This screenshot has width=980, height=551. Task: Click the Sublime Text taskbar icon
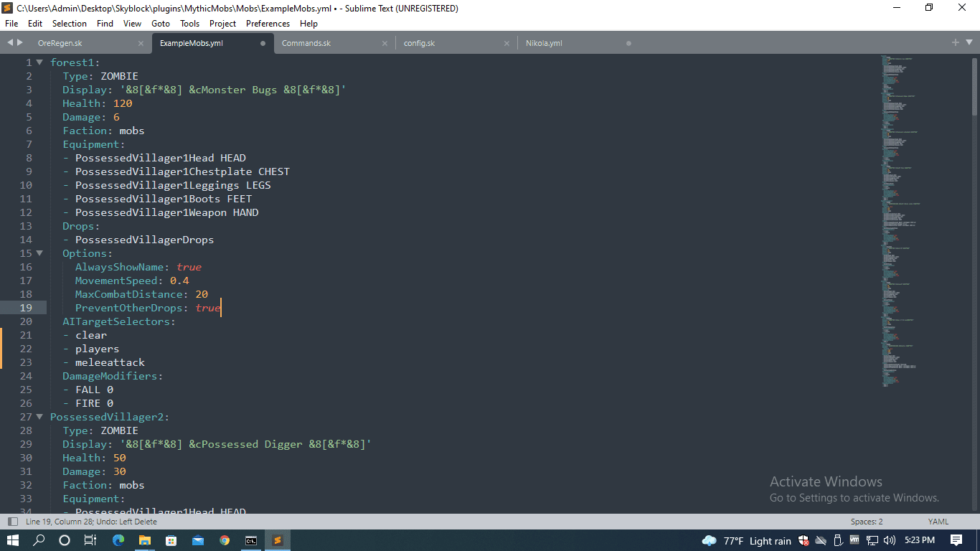pyautogui.click(x=277, y=540)
